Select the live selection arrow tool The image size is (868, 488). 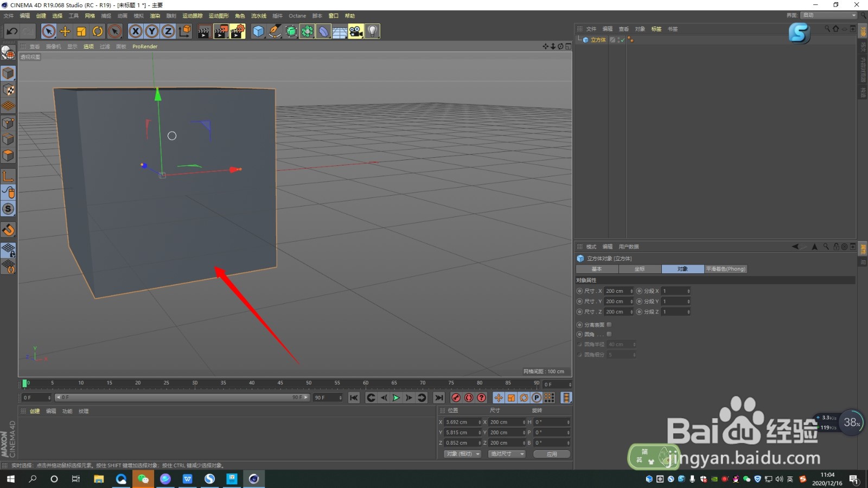click(x=49, y=31)
